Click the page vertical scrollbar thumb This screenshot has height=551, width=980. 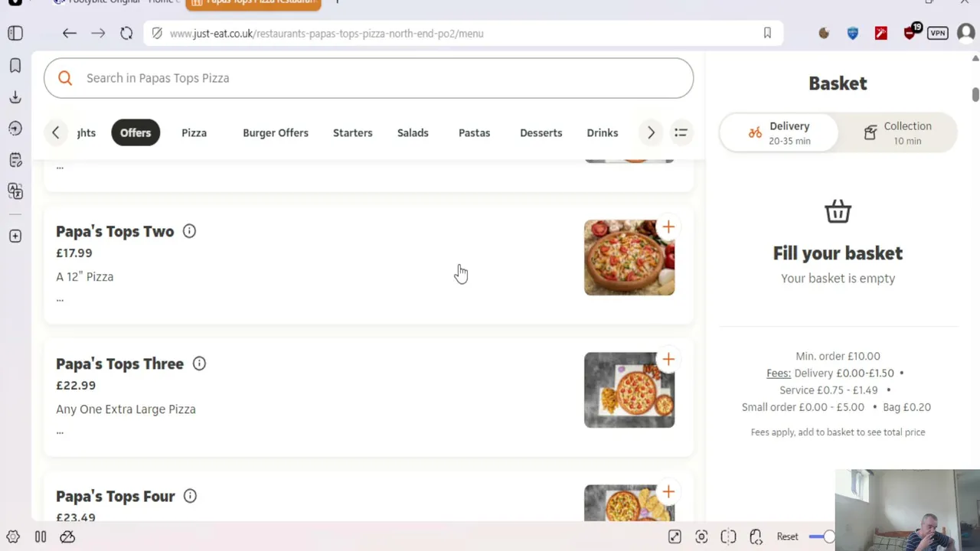point(975,93)
